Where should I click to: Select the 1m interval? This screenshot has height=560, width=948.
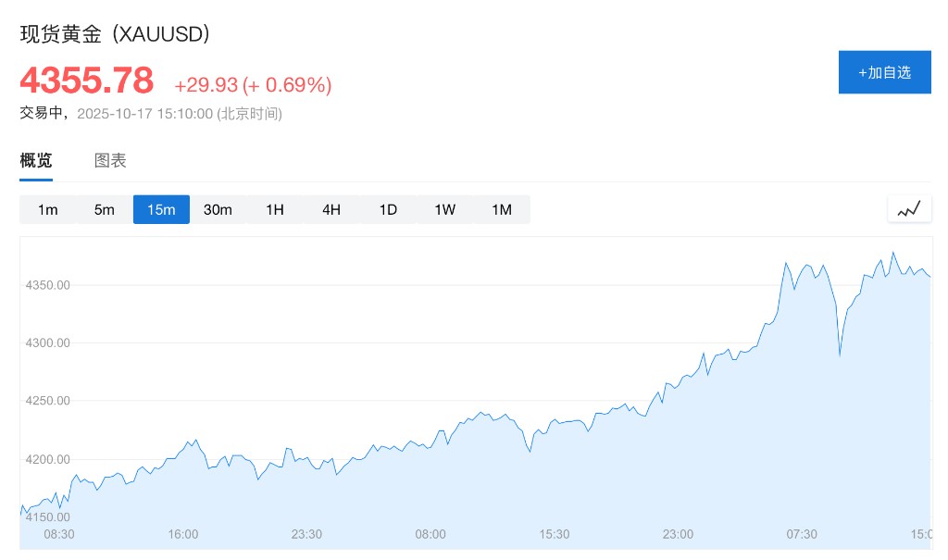[48, 209]
